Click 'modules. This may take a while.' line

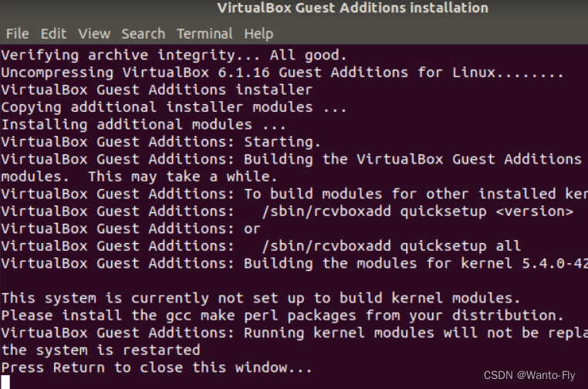point(139,177)
